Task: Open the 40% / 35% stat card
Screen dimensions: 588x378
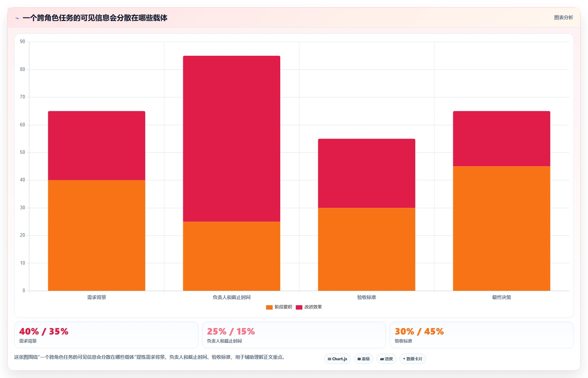Action: coord(106,335)
